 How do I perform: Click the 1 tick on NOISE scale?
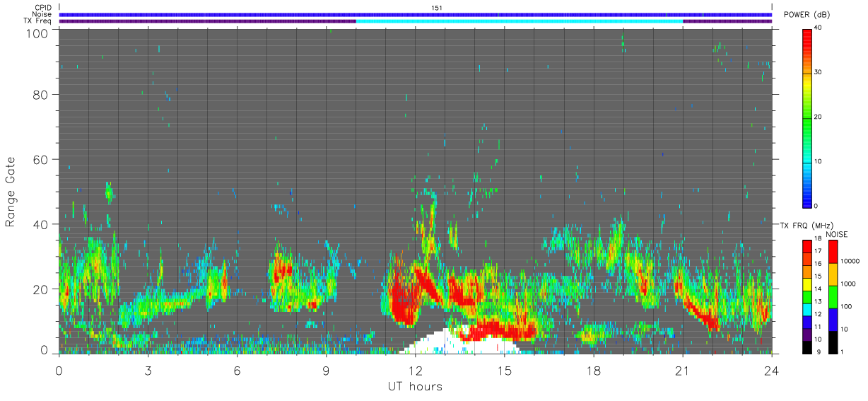(843, 351)
